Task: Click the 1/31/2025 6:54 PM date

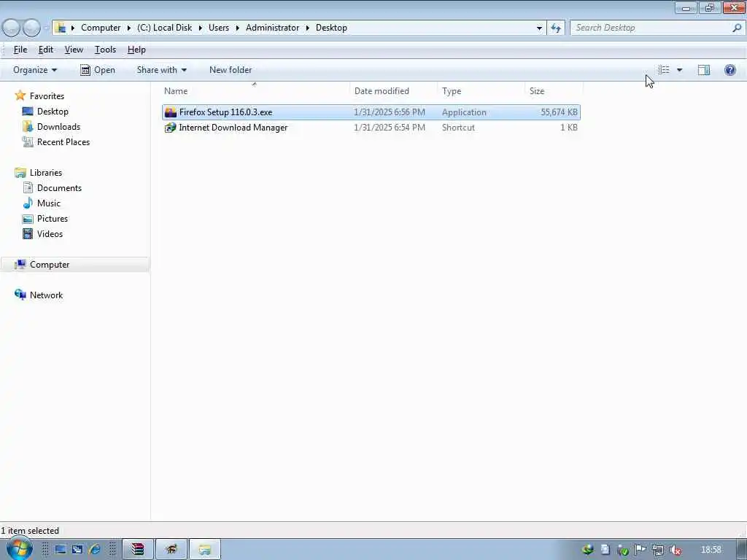Action: (x=390, y=128)
